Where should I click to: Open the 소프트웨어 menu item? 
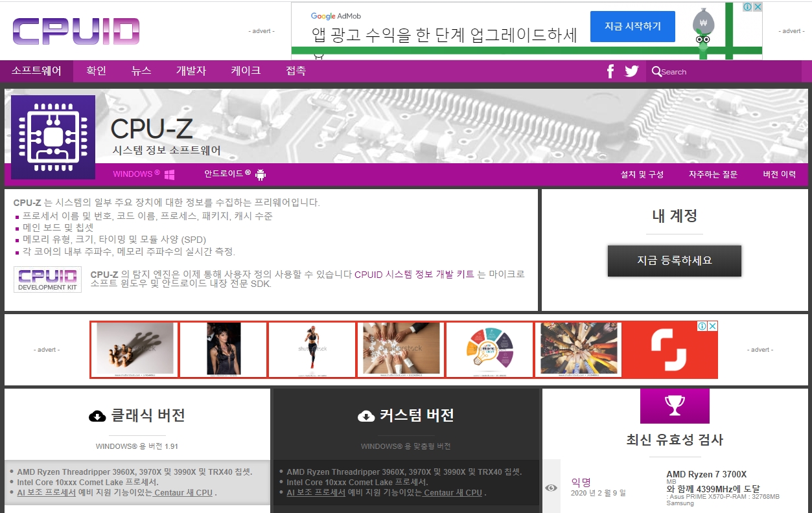[36, 71]
